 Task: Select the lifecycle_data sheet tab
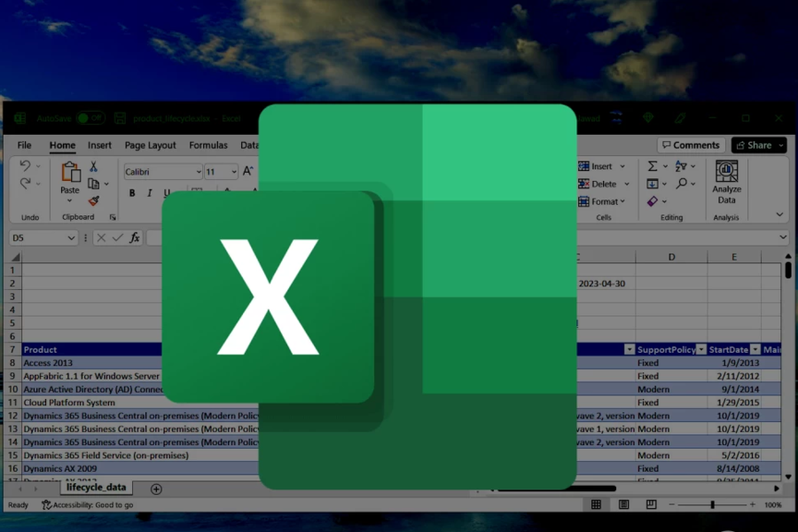[96, 487]
